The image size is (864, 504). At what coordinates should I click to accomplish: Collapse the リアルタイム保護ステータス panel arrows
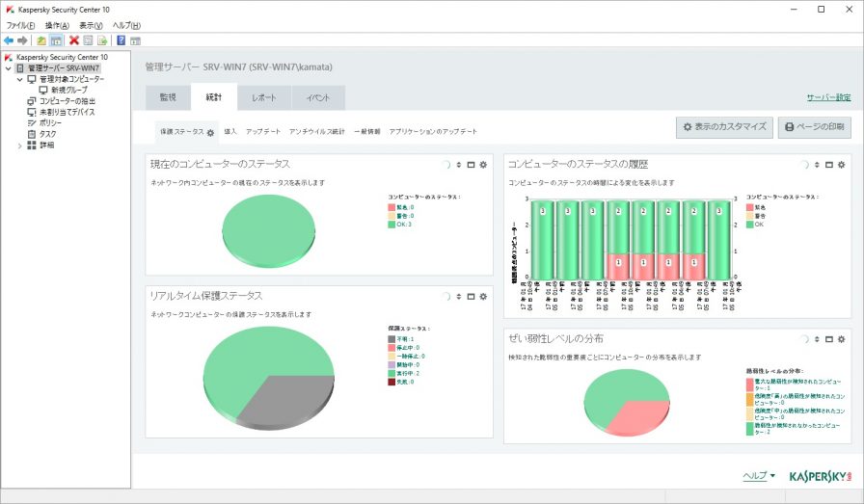pos(458,297)
